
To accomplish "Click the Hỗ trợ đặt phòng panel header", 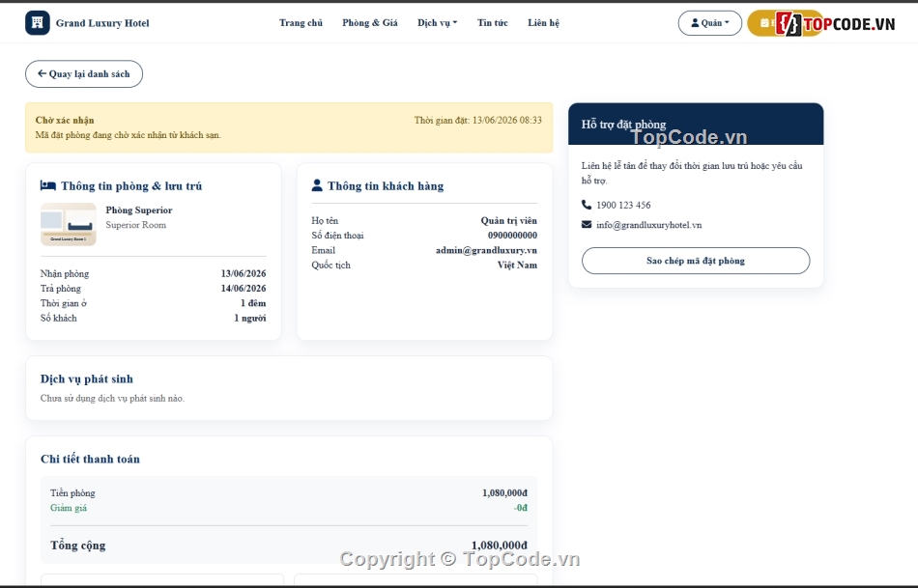I will [x=696, y=124].
